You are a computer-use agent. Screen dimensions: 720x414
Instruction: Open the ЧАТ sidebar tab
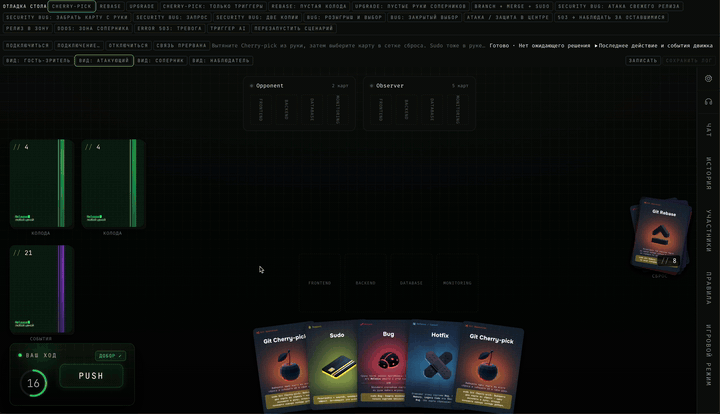tap(708, 130)
